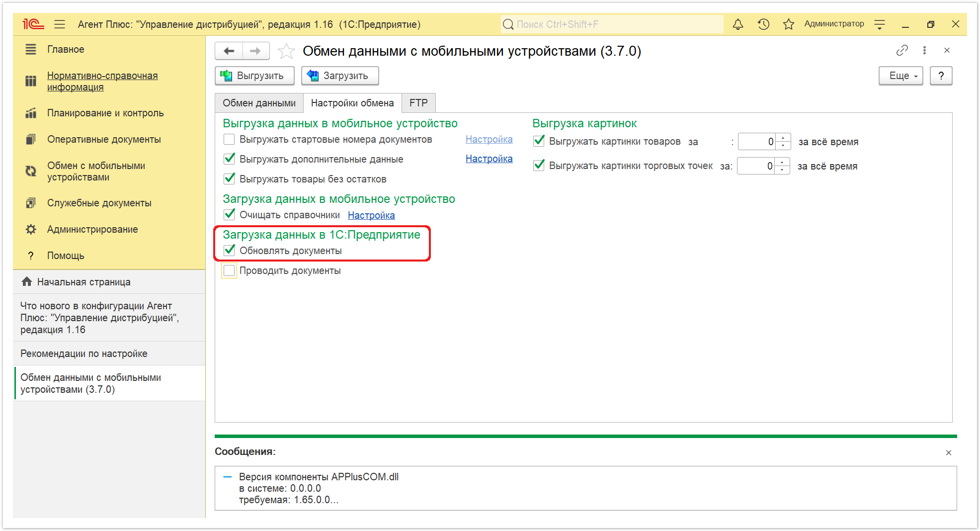This screenshot has width=980, height=531.
Task: Click Администратор user name
Action: pos(834,24)
